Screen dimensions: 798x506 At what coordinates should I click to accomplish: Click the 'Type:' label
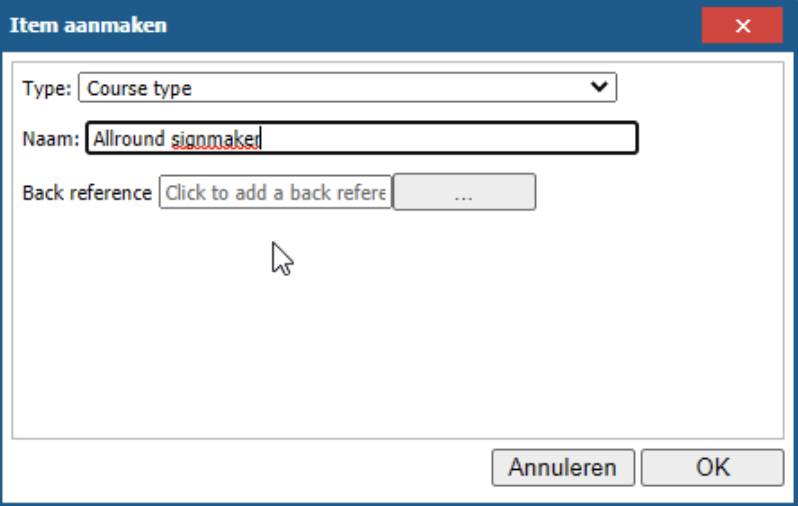47,88
